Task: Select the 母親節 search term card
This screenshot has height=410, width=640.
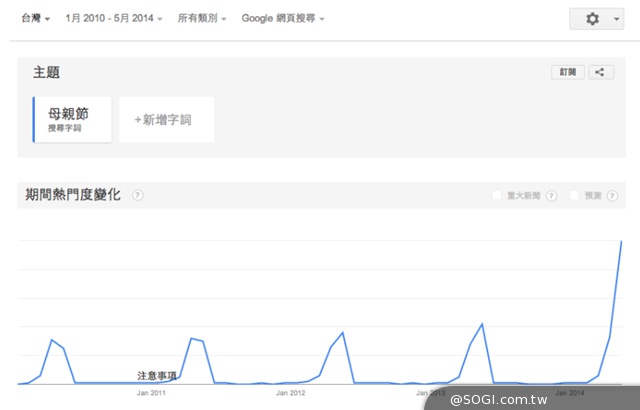Action: click(x=72, y=119)
